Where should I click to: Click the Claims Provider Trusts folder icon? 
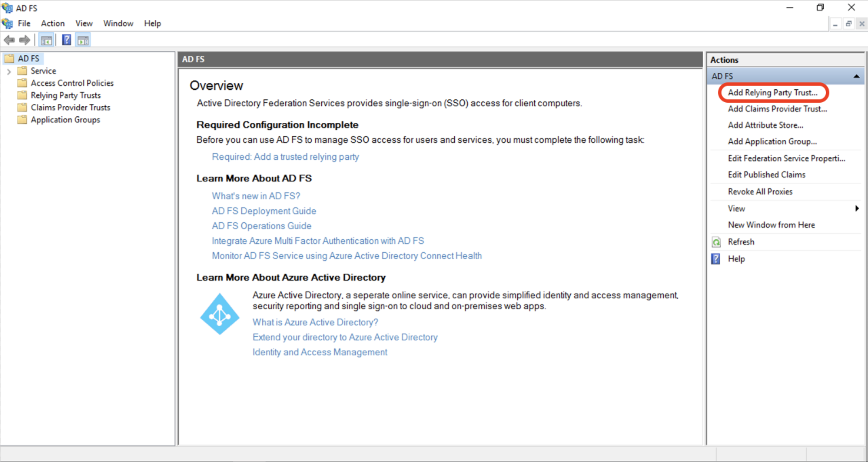pos(22,107)
